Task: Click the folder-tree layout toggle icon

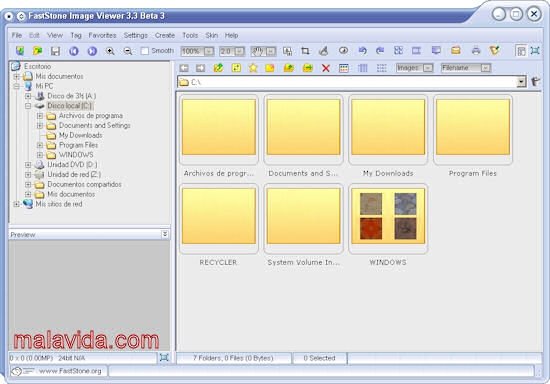Action: click(521, 51)
